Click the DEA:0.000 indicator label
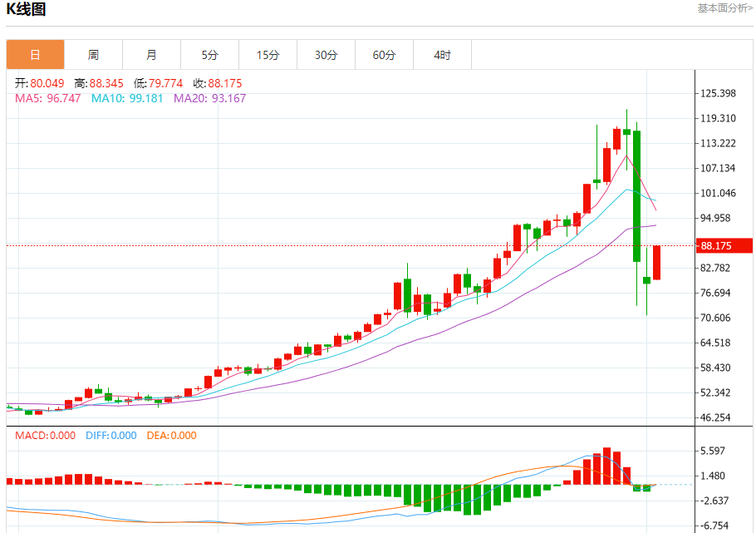756x533 pixels. [x=172, y=436]
